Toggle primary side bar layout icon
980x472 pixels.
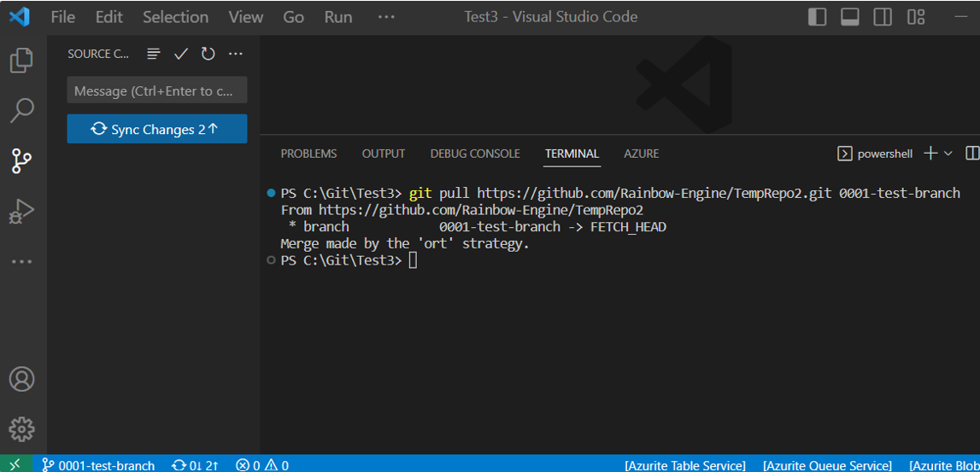[x=818, y=17]
